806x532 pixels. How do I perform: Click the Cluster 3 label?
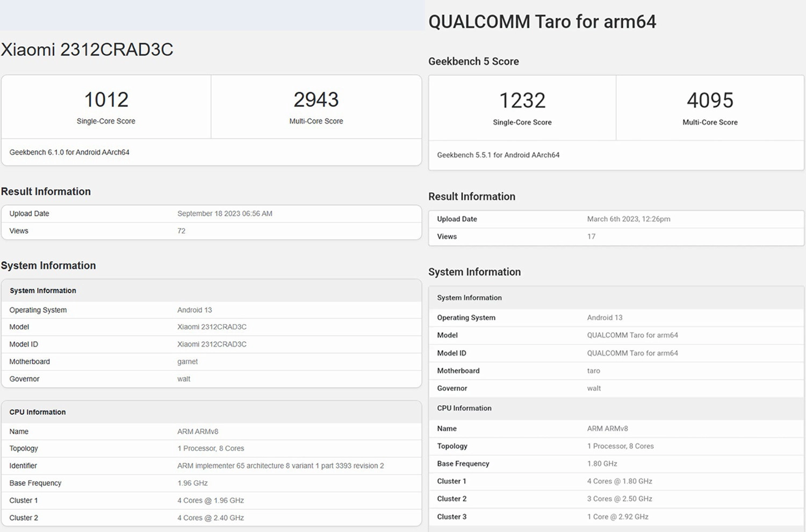pyautogui.click(x=452, y=516)
